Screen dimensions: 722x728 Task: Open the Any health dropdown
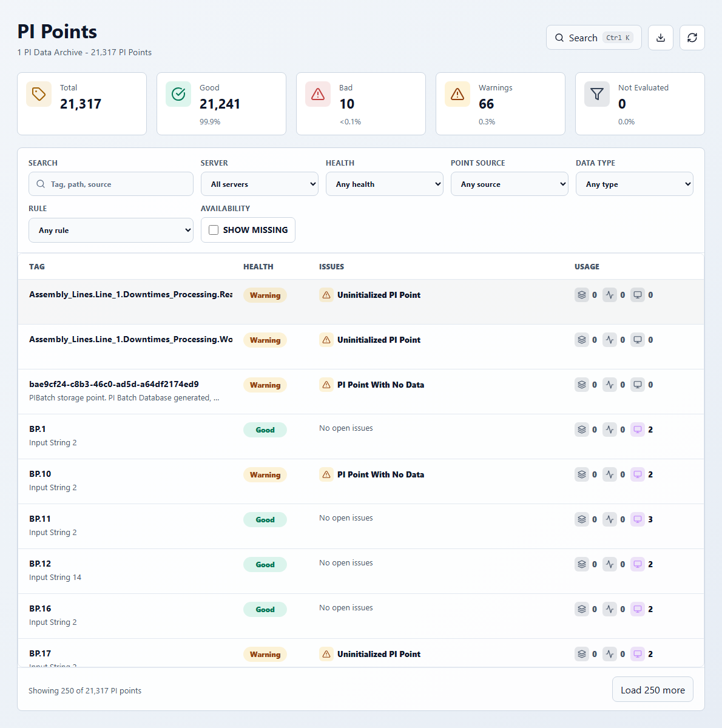[385, 184]
